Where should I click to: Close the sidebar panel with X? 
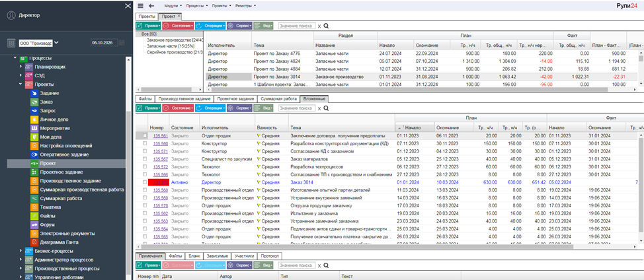click(x=128, y=6)
